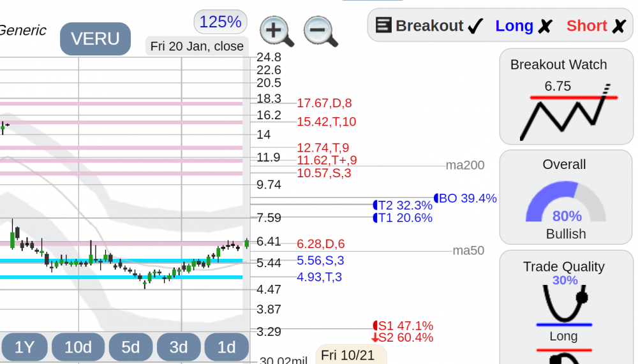Click the S1 47.1% stop marker
Image resolution: width=638 pixels, height=364 pixels.
[403, 326]
